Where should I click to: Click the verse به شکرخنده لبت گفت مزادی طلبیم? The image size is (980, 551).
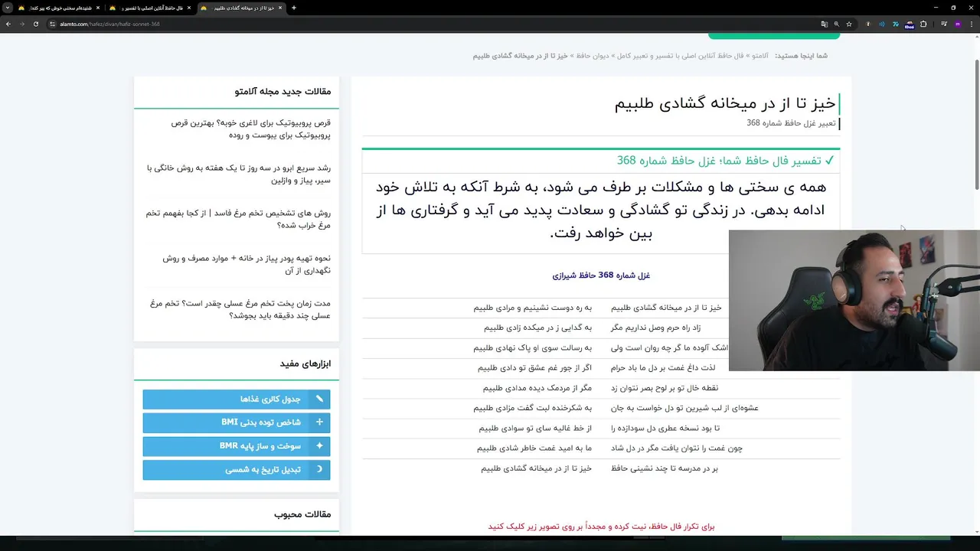click(533, 408)
